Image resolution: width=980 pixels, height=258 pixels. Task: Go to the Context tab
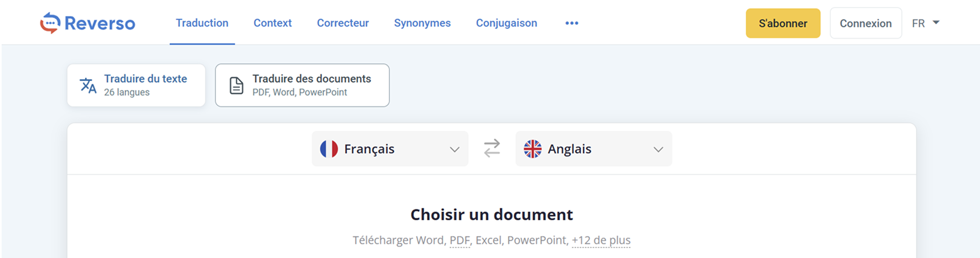[x=272, y=23]
